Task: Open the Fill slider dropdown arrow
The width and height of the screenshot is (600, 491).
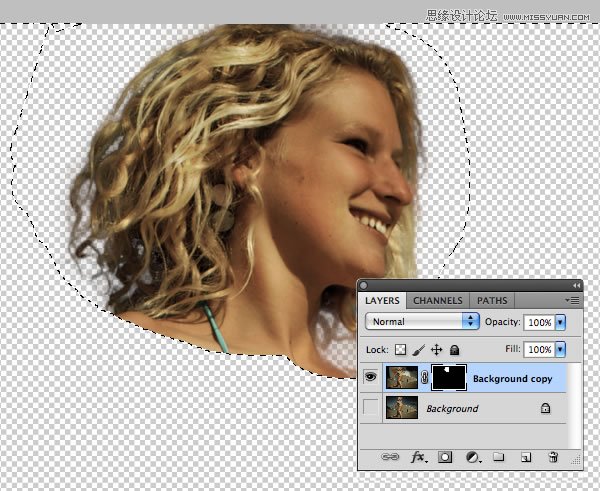Action: (560, 350)
